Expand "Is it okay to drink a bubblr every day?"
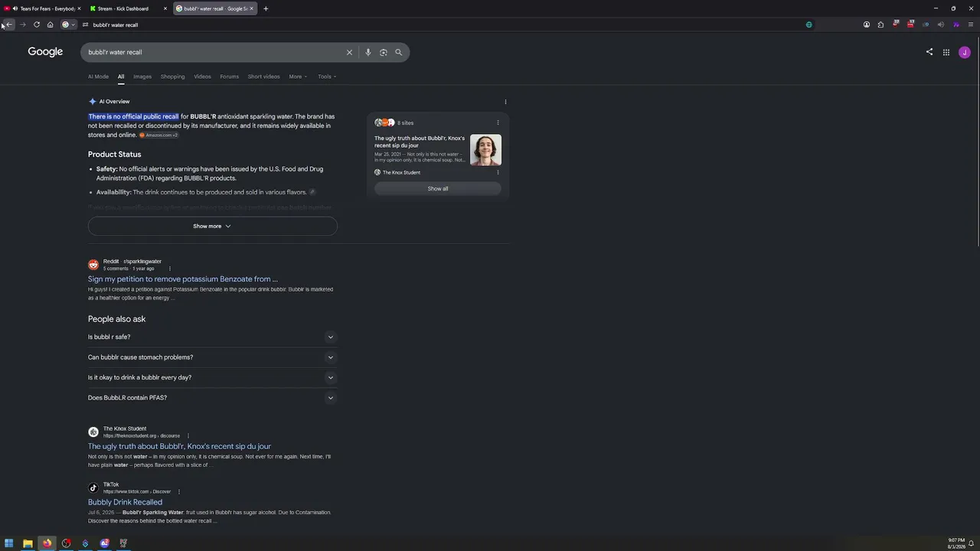This screenshot has height=551, width=980. pyautogui.click(x=212, y=377)
